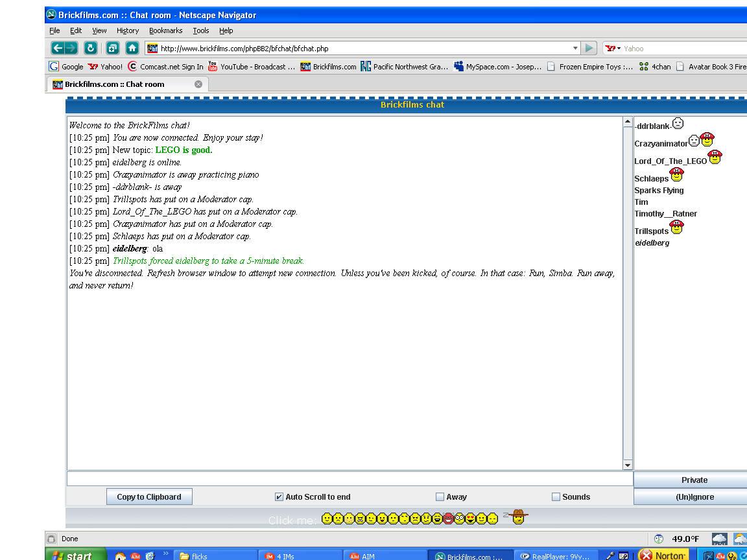
Task: Open the address bar dropdown
Action: tap(575, 48)
